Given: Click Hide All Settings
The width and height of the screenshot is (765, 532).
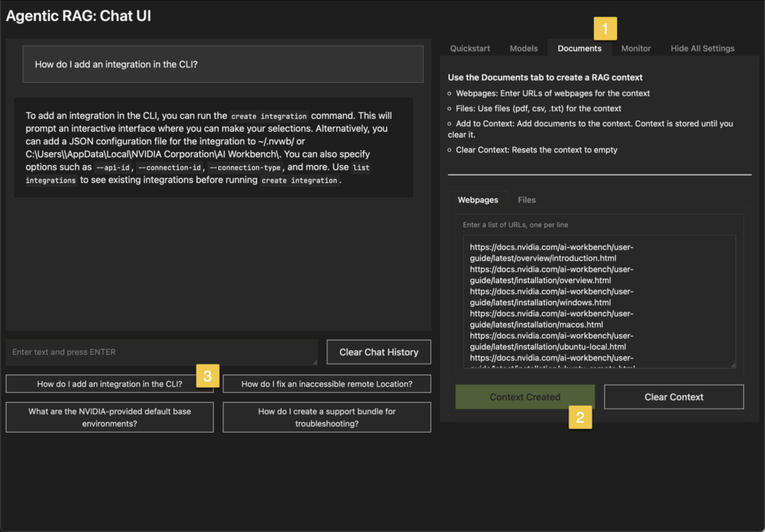Looking at the screenshot, I should pyautogui.click(x=702, y=49).
